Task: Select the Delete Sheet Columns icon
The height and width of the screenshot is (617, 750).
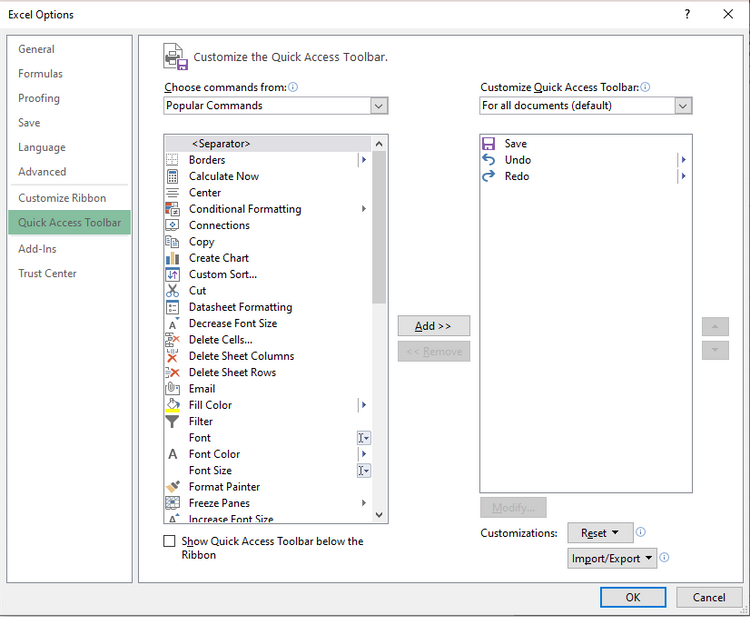Action: (172, 356)
